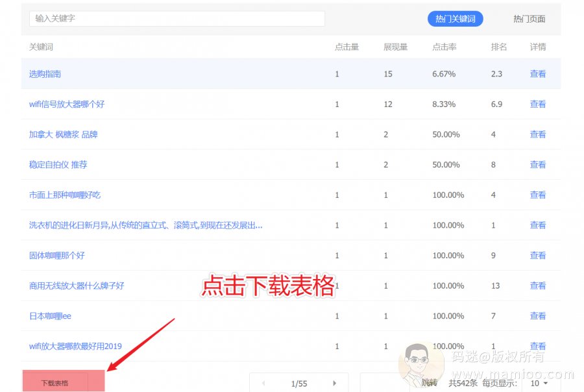Viewport: 584px width, 392px height.
Task: Open the 选购指南 keyword link
Action: pos(45,74)
